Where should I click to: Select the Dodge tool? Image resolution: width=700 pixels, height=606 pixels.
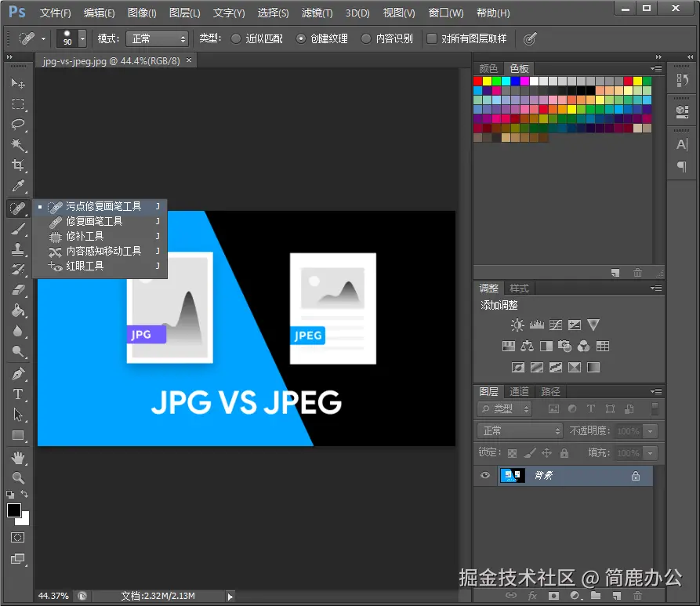pyautogui.click(x=18, y=351)
